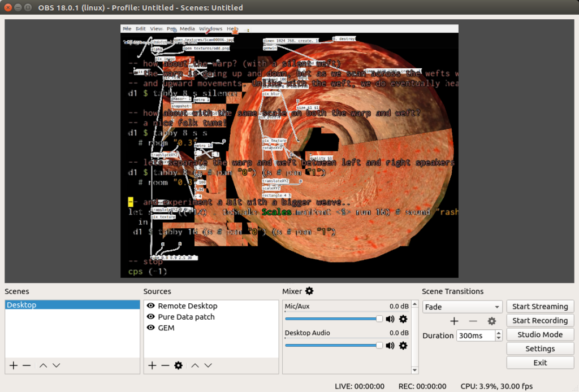Click the File menu in the preview window
The width and height of the screenshot is (579, 392).
pyautogui.click(x=126, y=28)
